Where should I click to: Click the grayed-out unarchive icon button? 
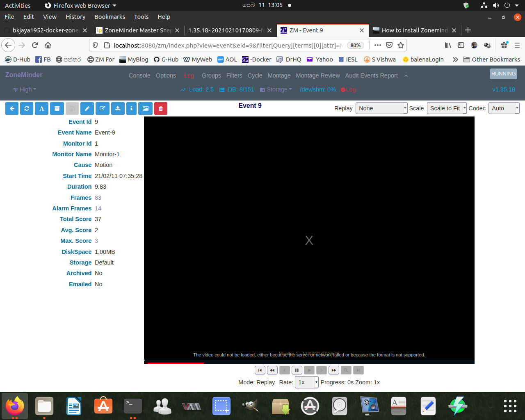pyautogui.click(x=72, y=109)
